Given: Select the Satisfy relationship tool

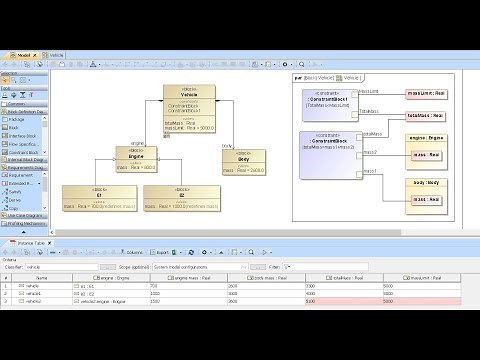Looking at the screenshot, I should point(12,192).
